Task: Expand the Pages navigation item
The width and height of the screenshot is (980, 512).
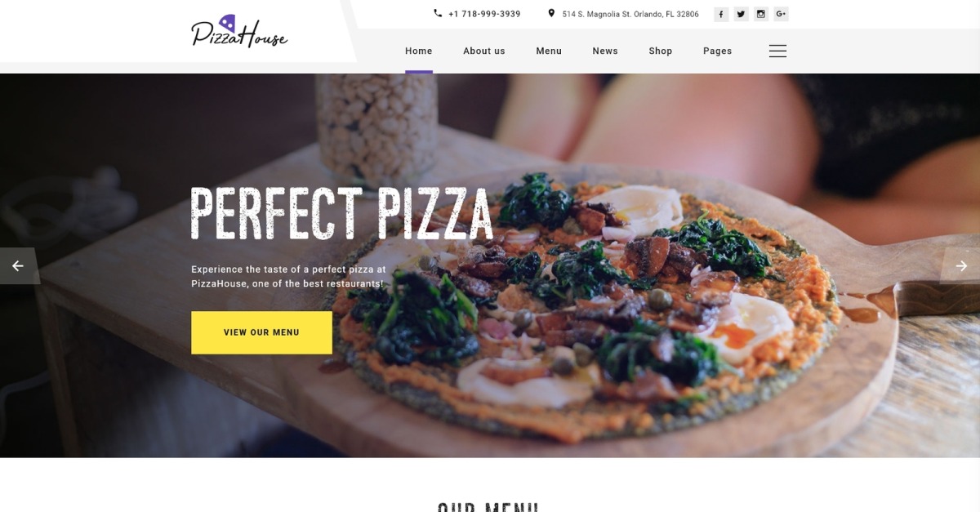Action: tap(718, 51)
